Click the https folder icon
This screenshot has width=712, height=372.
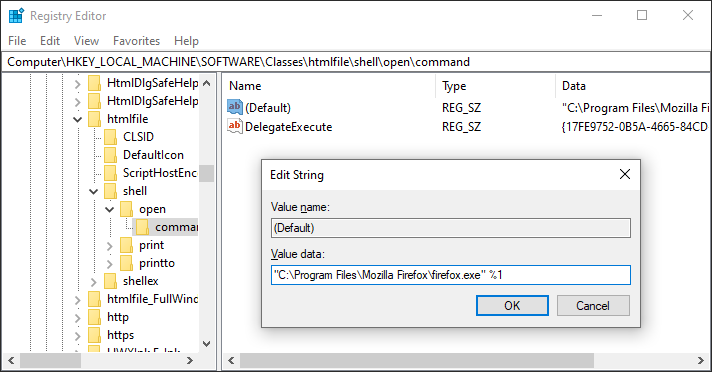[95, 335]
